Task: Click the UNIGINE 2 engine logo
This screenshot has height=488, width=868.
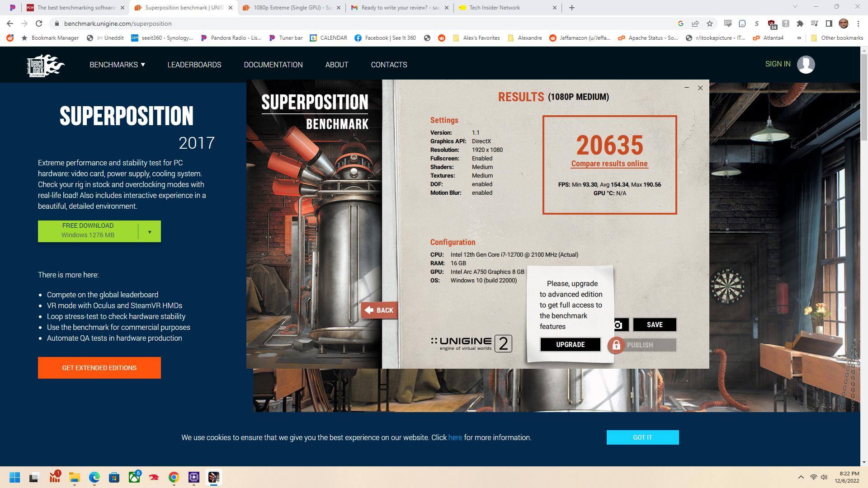Action: click(x=470, y=343)
